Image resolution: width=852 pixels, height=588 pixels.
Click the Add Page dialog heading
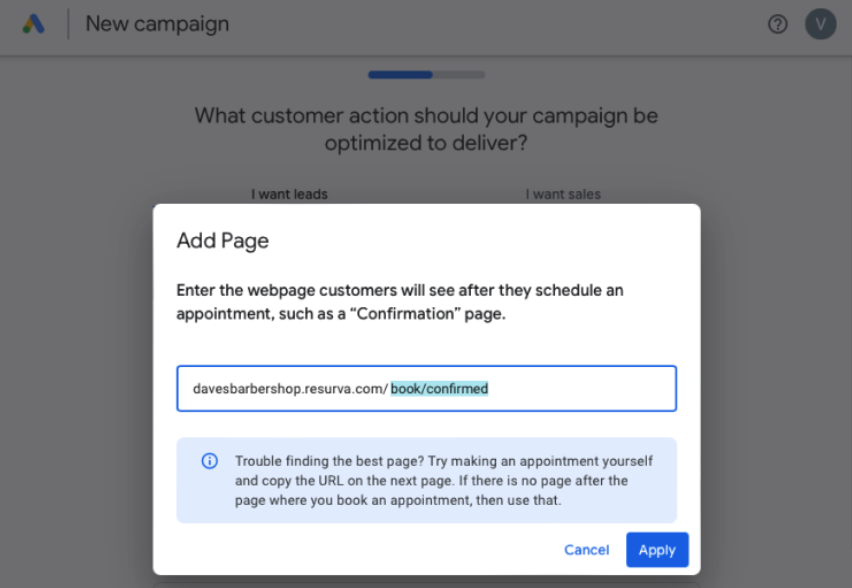tap(223, 240)
